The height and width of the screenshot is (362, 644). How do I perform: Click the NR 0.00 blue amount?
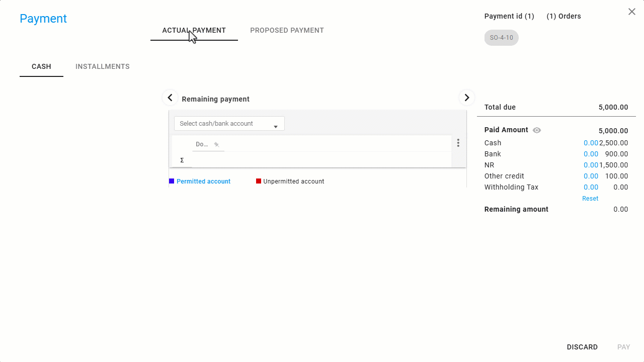point(591,165)
